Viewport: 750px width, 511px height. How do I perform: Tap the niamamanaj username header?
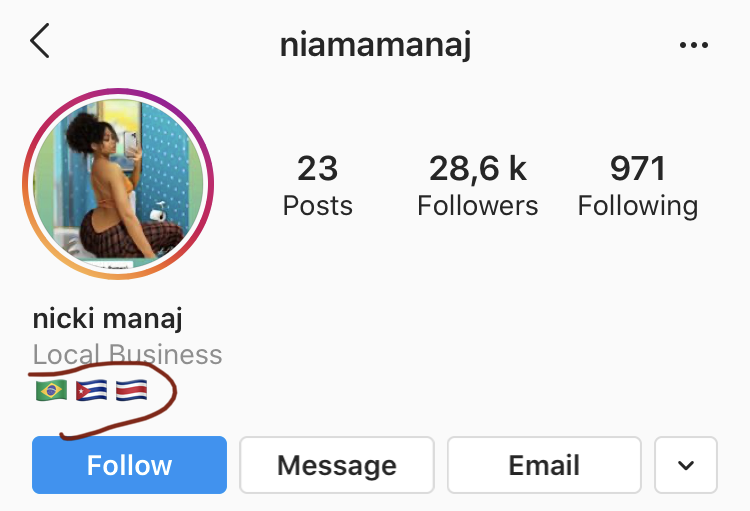[x=375, y=45]
